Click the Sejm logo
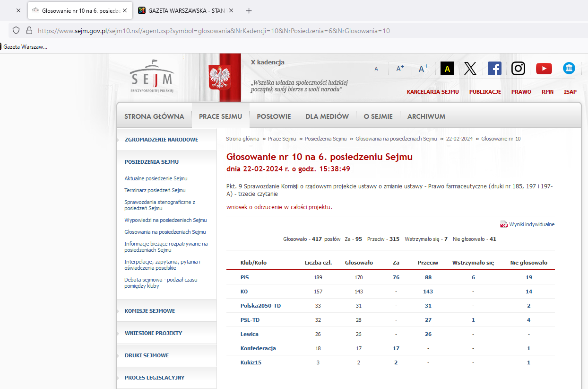588x389 pixels. click(x=152, y=76)
